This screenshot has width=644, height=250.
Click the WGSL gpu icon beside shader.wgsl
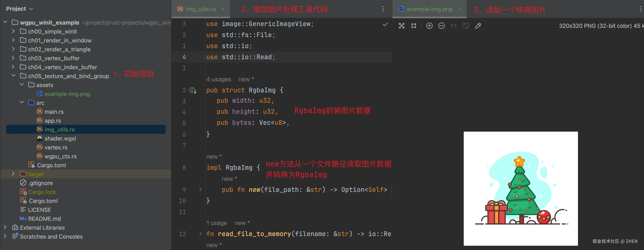39,138
